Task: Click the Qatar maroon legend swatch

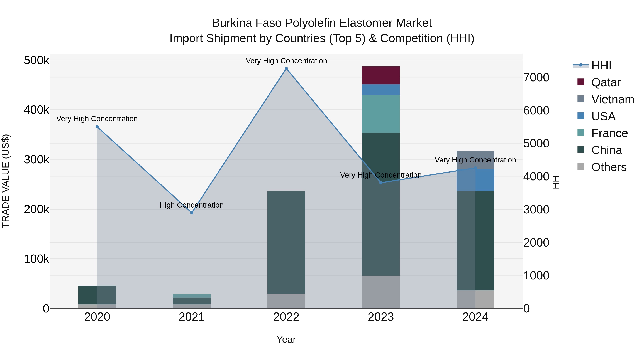Action: (581, 82)
